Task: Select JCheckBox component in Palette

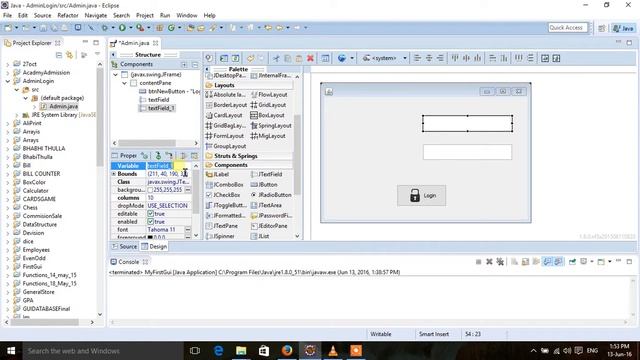Action: [223, 195]
